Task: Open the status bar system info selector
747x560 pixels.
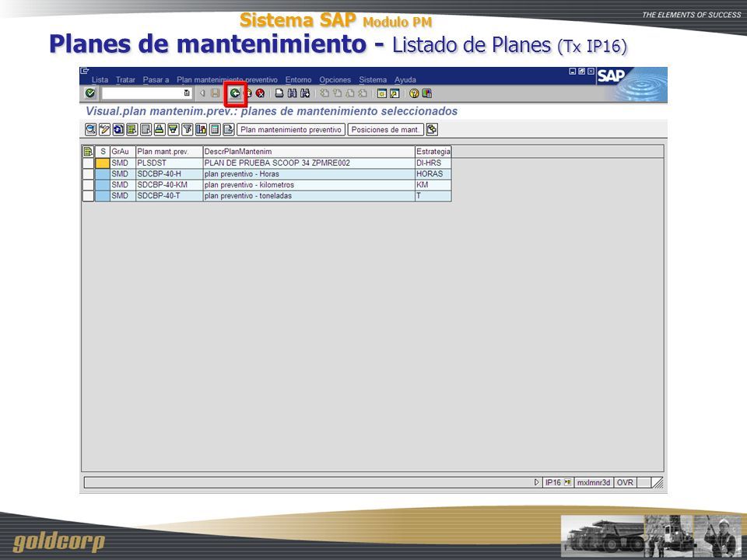Action: point(567,482)
